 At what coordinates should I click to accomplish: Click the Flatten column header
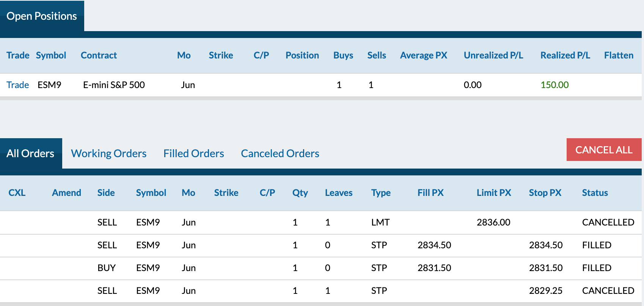pos(619,55)
